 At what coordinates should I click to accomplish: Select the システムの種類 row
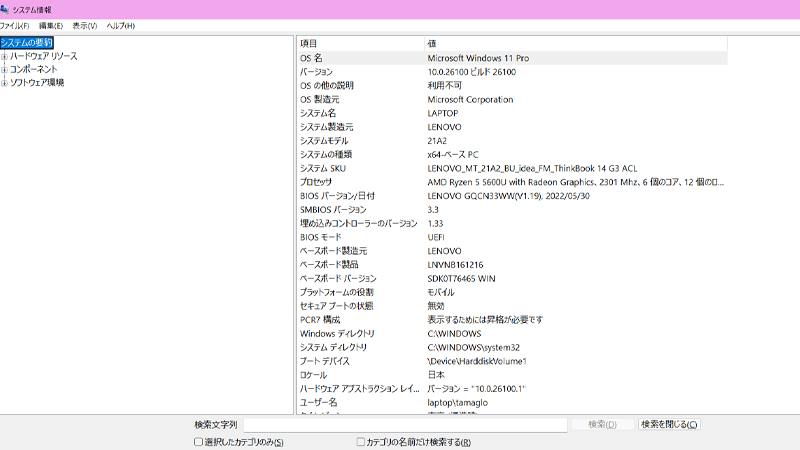click(x=512, y=155)
